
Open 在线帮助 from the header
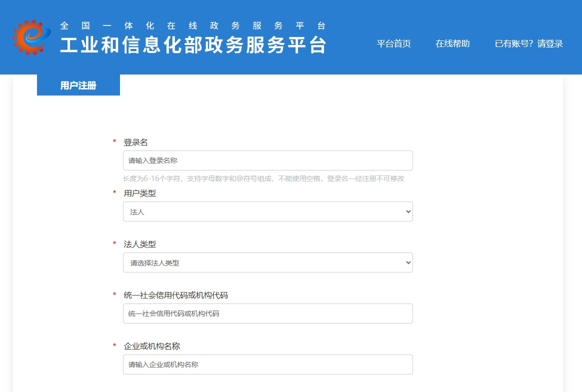pos(452,43)
